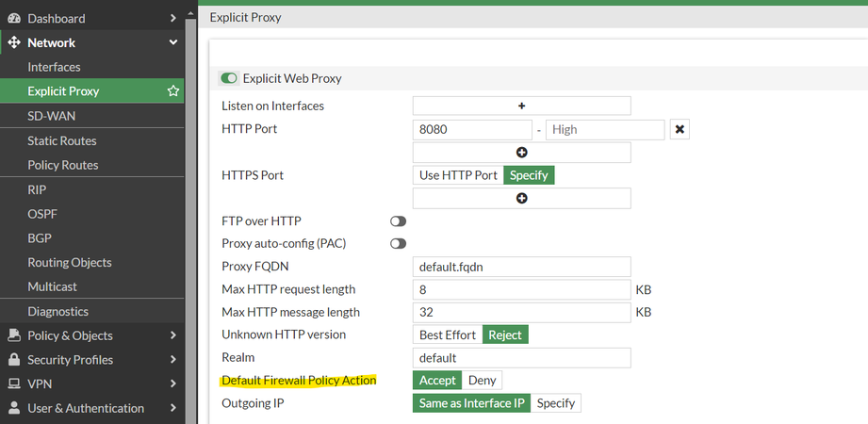Image resolution: width=868 pixels, height=424 pixels.
Task: Collapse the Network menu section
Action: coord(172,42)
